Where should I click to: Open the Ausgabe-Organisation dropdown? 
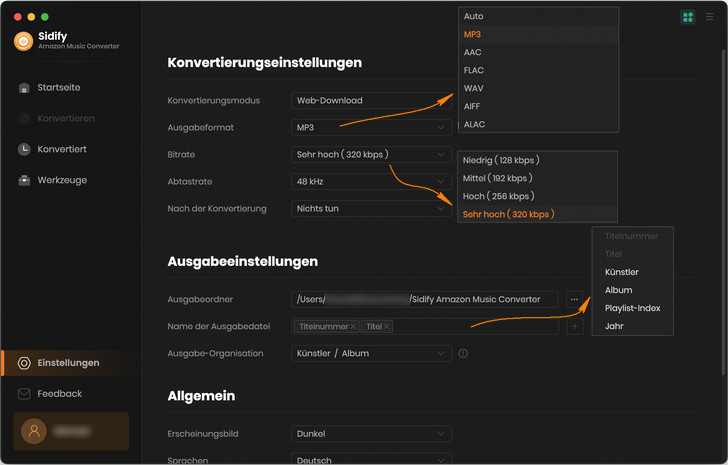[x=371, y=354]
